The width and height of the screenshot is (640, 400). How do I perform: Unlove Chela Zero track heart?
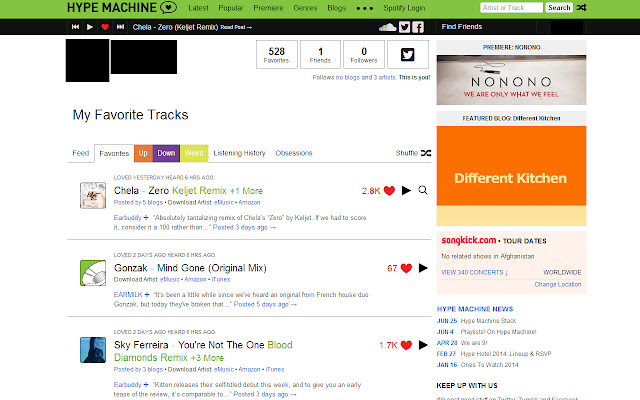click(x=389, y=191)
